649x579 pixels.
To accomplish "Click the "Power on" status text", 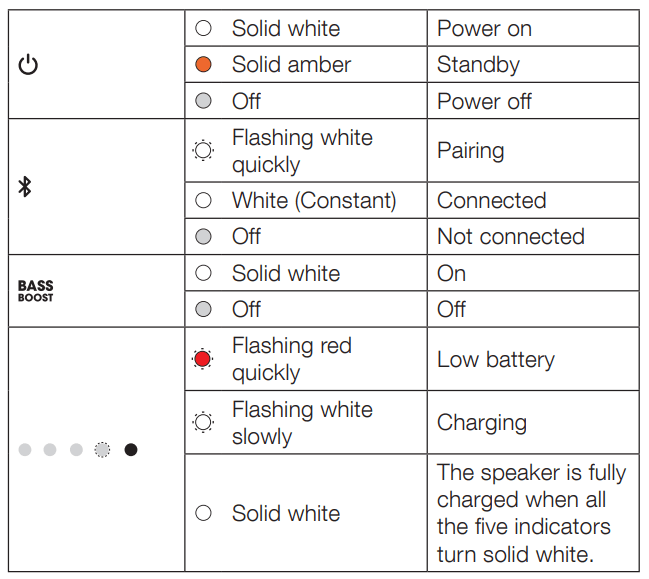I will tap(484, 29).
